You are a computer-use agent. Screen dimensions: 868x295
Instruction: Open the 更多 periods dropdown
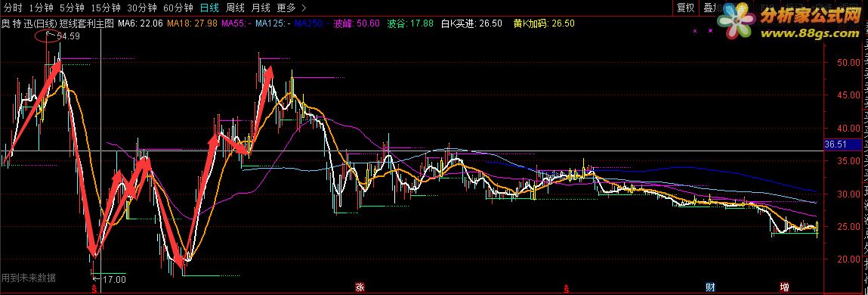point(286,8)
